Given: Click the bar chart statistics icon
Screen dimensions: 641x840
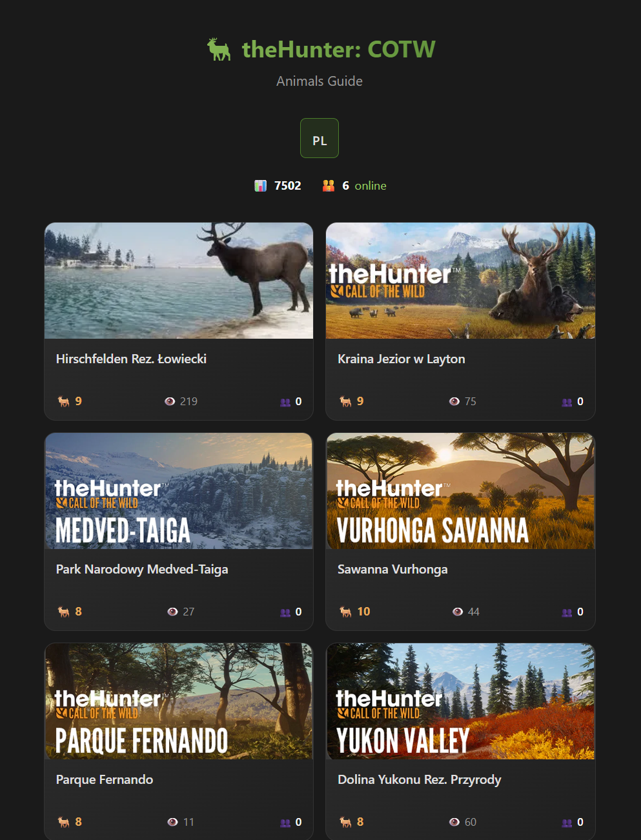Looking at the screenshot, I should [x=260, y=186].
